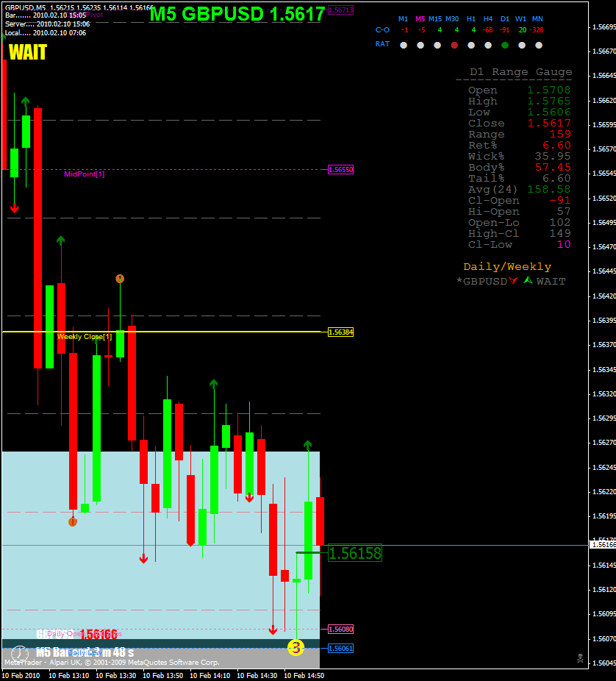Image resolution: width=616 pixels, height=681 pixels.
Task: Select the MN timeframe label
Action: [537, 19]
